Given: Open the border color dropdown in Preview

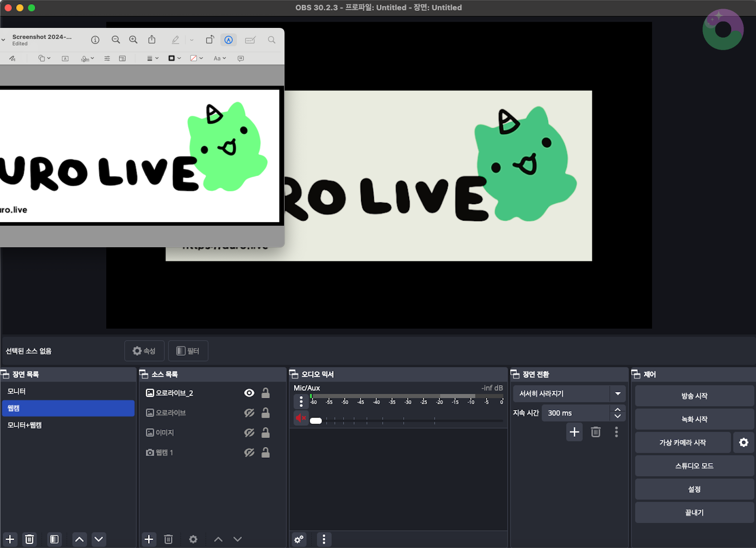Looking at the screenshot, I should pyautogui.click(x=175, y=58).
